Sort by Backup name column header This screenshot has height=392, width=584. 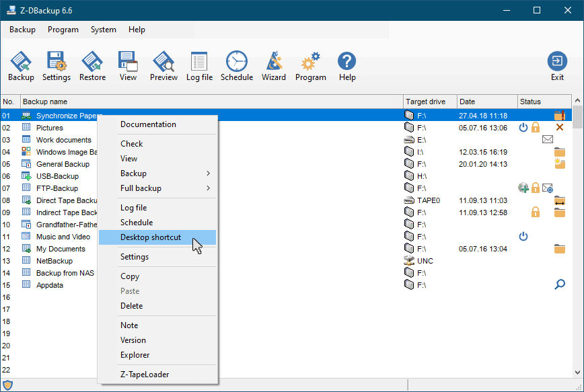click(212, 102)
